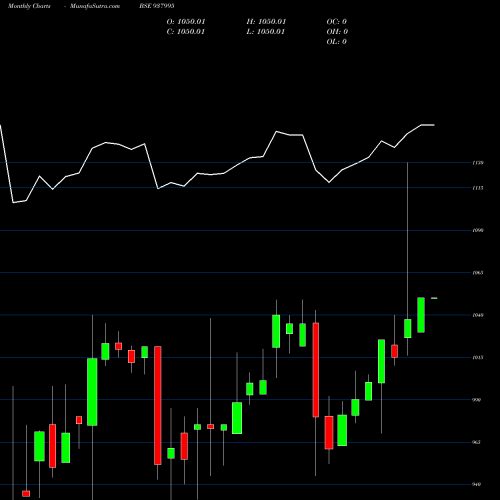Click the 1139 price axis label

(x=478, y=163)
